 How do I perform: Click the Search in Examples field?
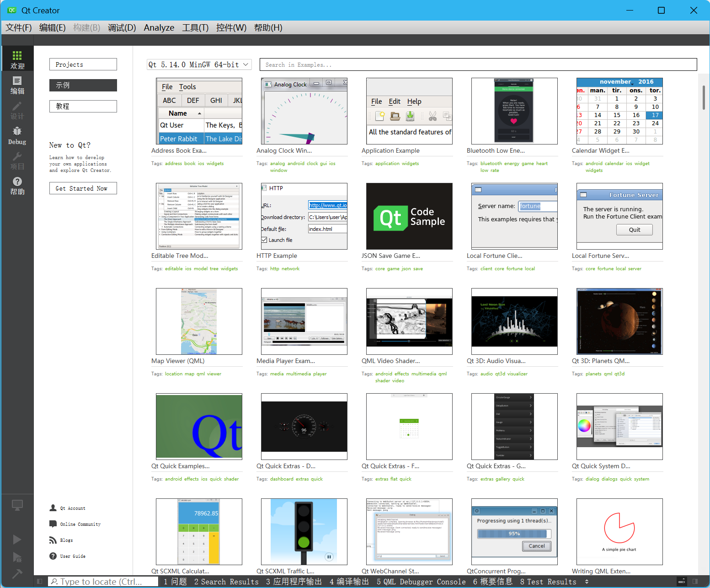pos(478,64)
